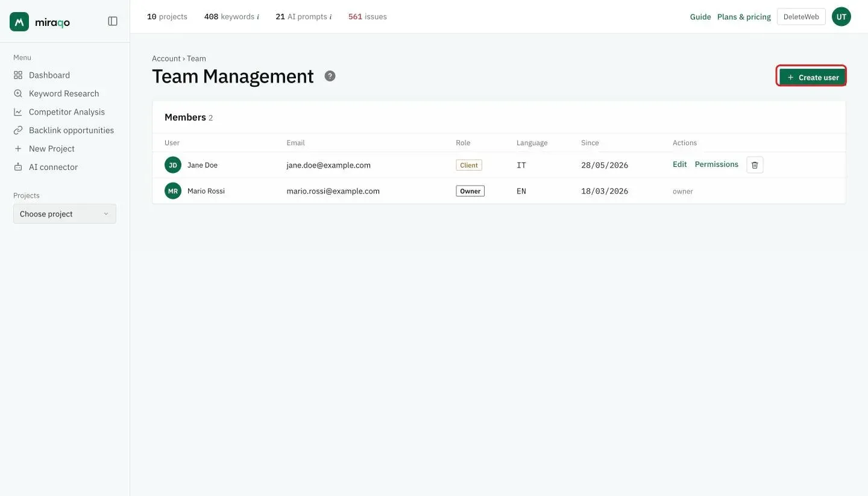Edit Jane Doe's user entry
This screenshot has width=868, height=496.
[679, 165]
